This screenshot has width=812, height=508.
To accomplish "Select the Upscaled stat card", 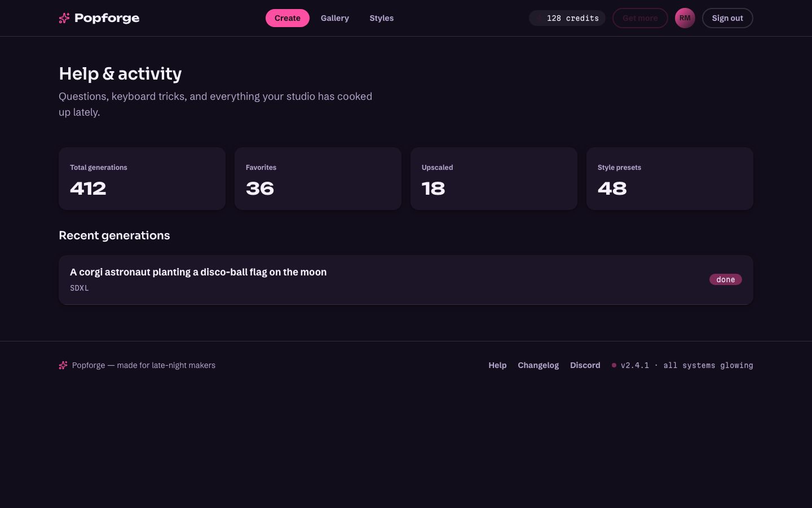I will coord(494,178).
